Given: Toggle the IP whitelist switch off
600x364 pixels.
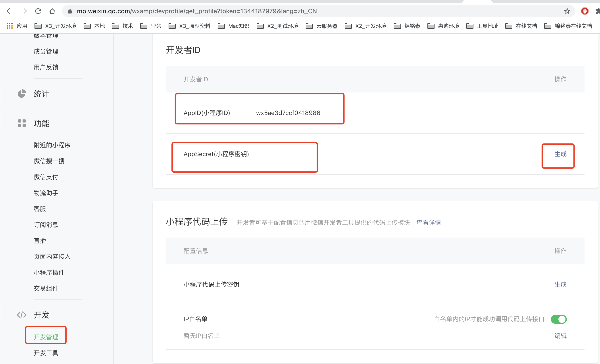Looking at the screenshot, I should pos(559,319).
